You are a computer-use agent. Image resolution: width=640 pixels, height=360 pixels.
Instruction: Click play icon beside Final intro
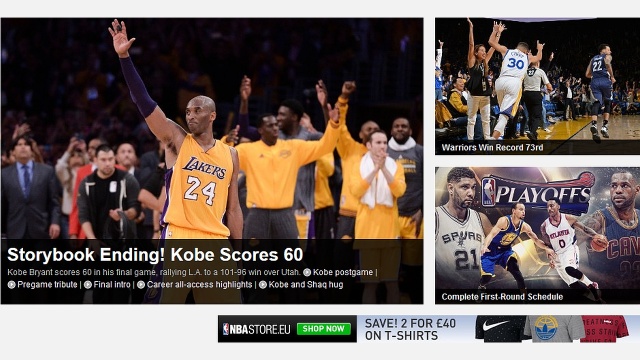click(88, 284)
